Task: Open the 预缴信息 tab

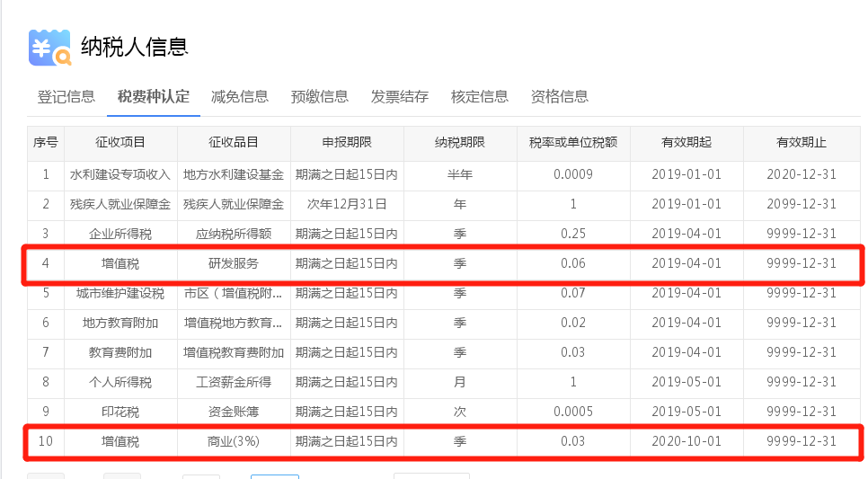Action: click(319, 97)
